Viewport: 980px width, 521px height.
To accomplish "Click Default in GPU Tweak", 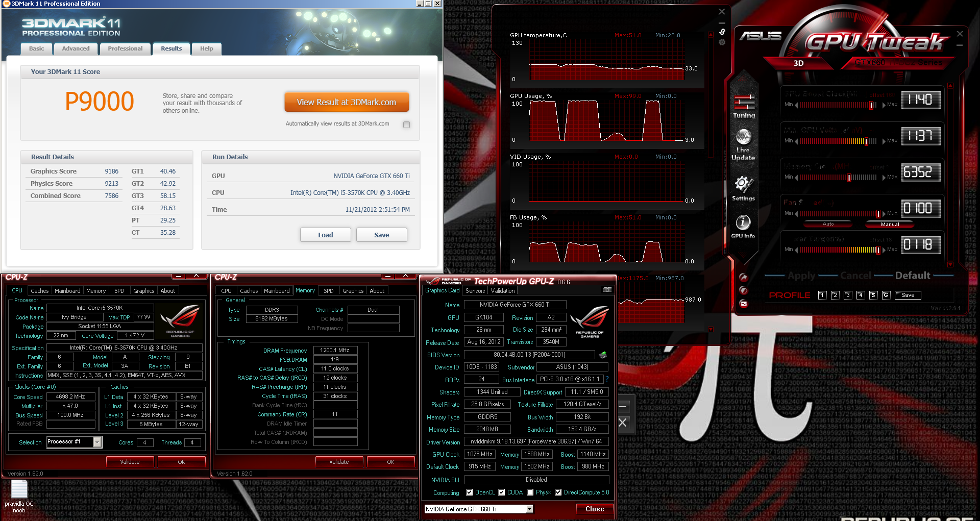I will coord(913,276).
